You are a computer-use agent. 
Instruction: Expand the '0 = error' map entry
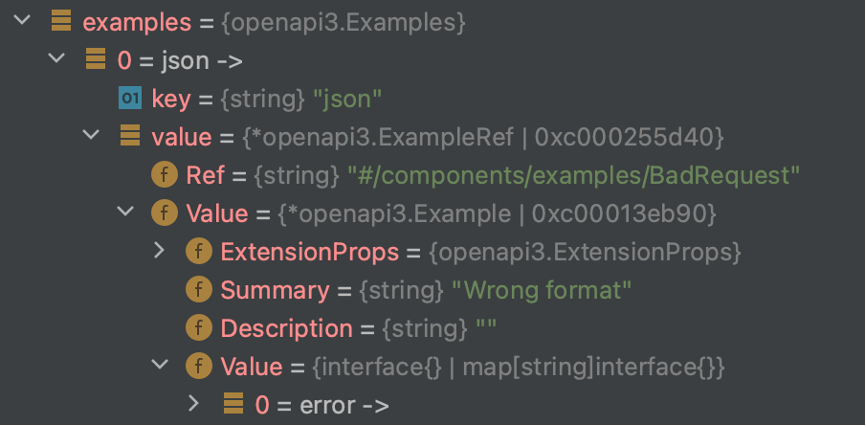(x=194, y=403)
